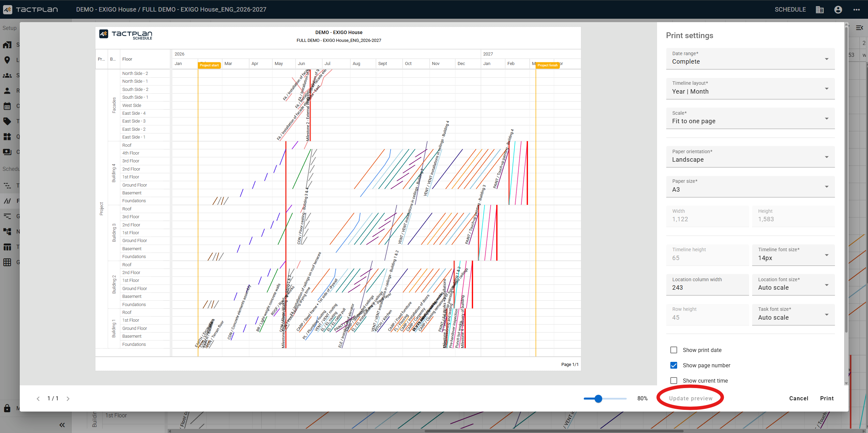Toggle the right panel menu icon
Screen dimensions: 868x433
pyautogui.click(x=859, y=28)
